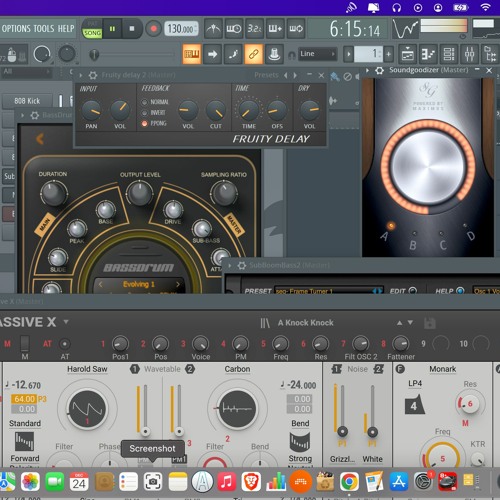500x500 pixels.
Task: Pause playback with the pause button
Action: click(112, 29)
